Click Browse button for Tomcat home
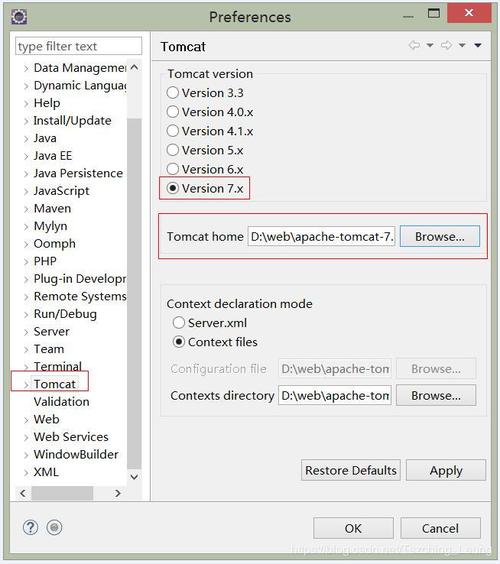This screenshot has width=500, height=564. coord(440,236)
